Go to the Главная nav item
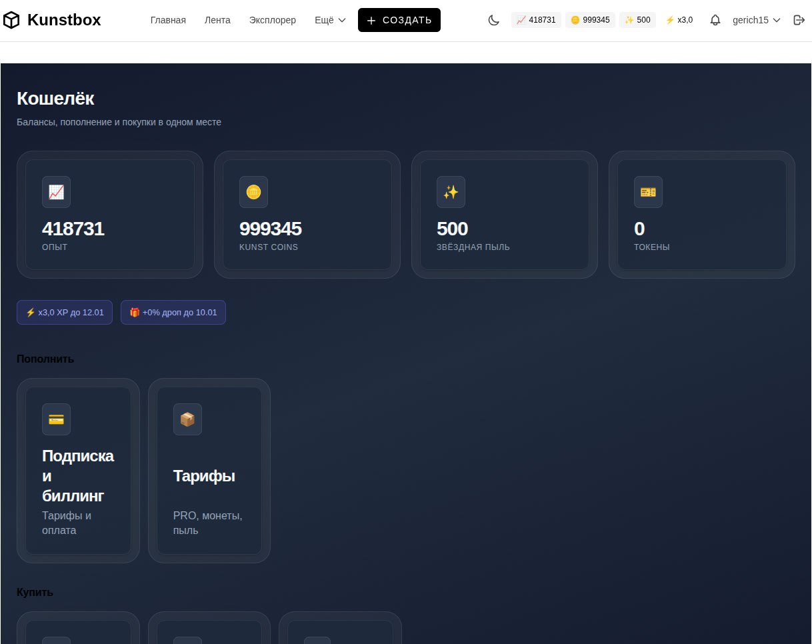The height and width of the screenshot is (644, 812). [168, 20]
